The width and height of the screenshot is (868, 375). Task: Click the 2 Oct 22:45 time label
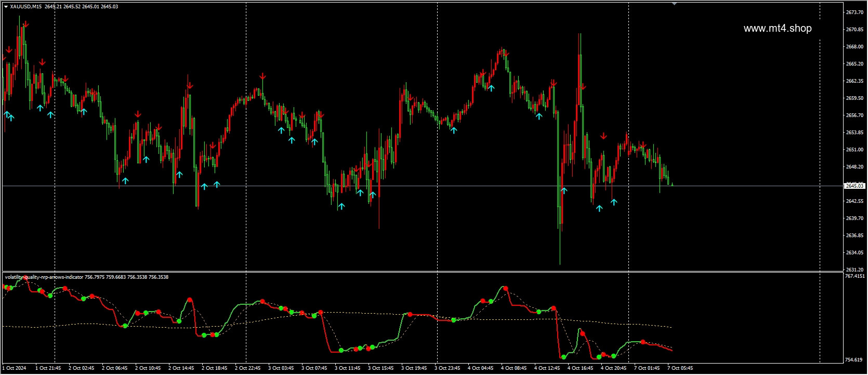coord(247,368)
